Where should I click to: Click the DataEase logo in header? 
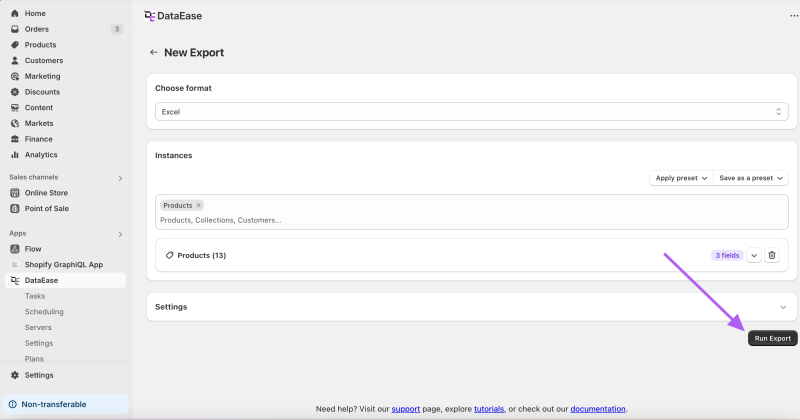click(149, 16)
